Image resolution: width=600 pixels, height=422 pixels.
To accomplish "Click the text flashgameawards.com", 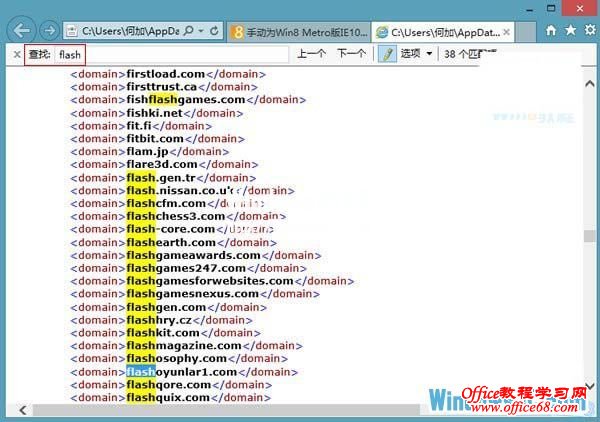I will point(193,255).
